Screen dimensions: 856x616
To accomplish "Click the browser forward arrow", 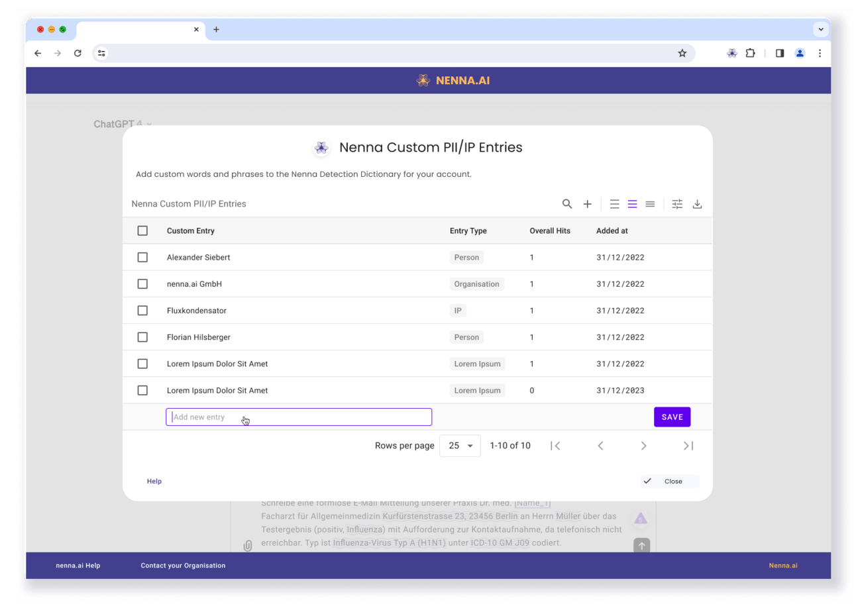I will pos(58,53).
